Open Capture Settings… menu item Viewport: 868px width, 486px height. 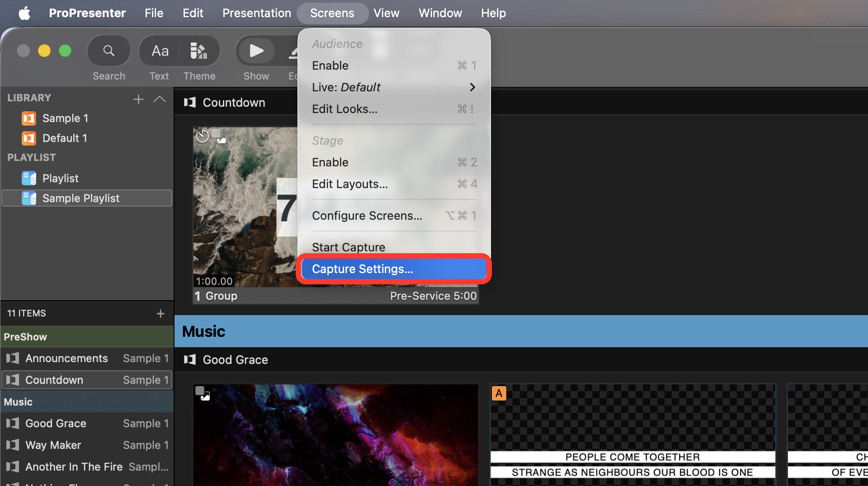394,269
